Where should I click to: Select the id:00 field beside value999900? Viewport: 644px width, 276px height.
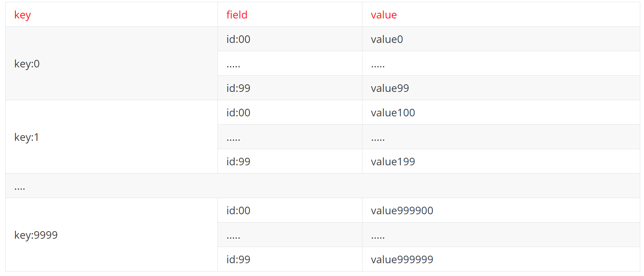coord(238,210)
